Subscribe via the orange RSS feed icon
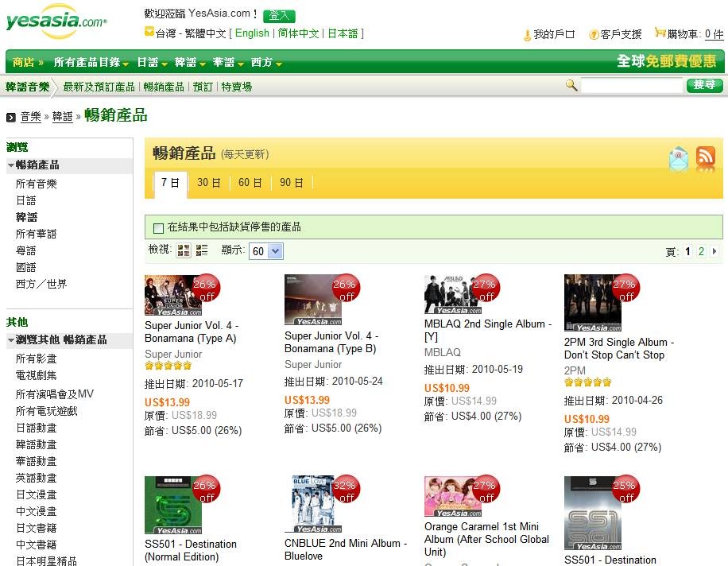This screenshot has width=728, height=566. click(705, 157)
